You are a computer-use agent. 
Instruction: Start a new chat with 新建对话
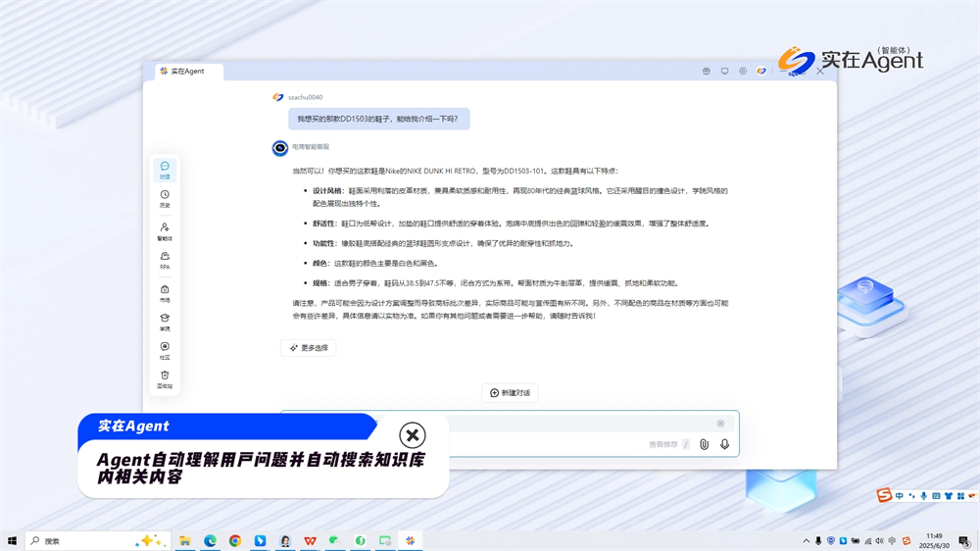[510, 393]
